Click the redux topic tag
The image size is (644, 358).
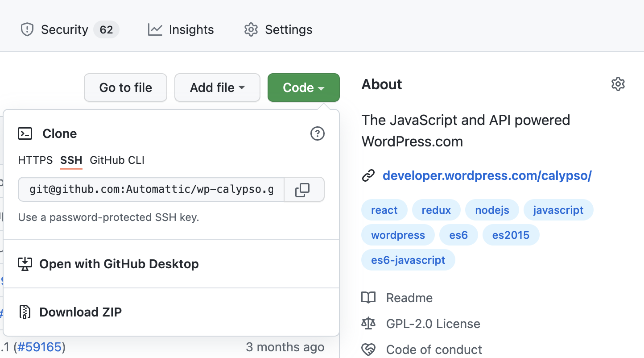pyautogui.click(x=436, y=210)
